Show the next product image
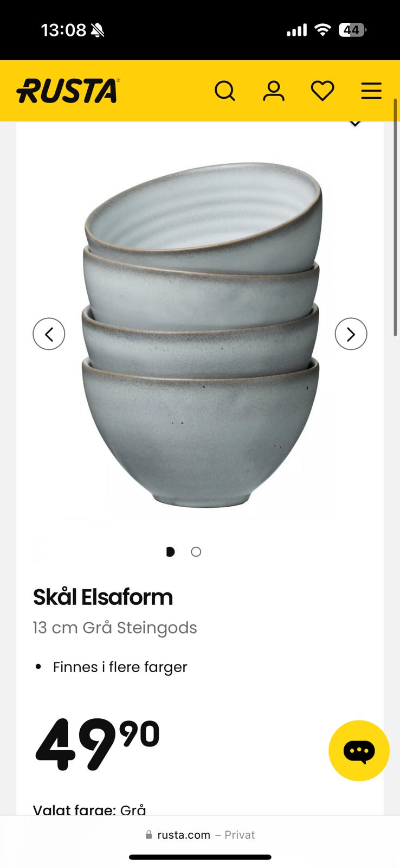Screen dimensions: 400x868 [x=351, y=334]
